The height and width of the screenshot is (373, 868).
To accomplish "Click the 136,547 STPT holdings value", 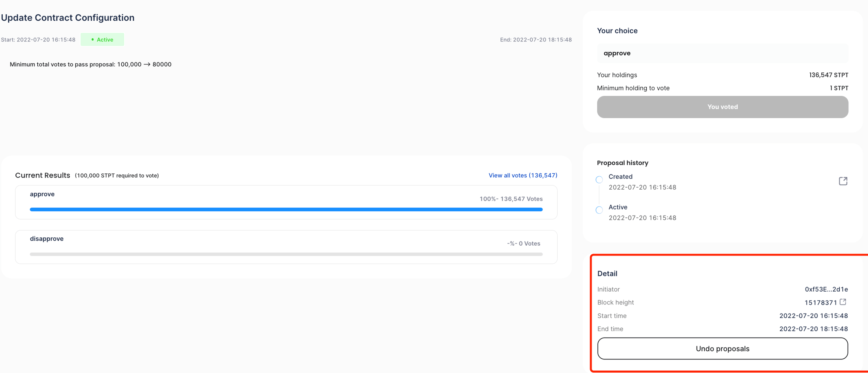I will [828, 75].
